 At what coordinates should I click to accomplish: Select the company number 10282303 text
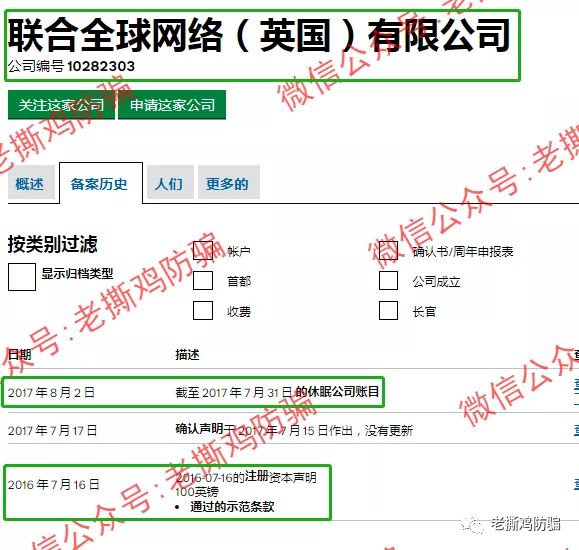point(101,66)
